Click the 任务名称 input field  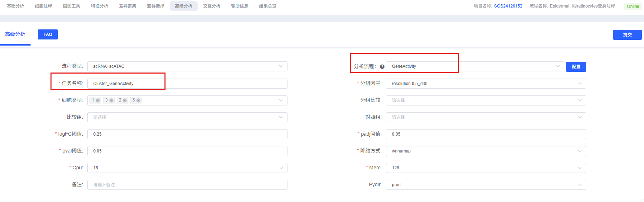187,84
